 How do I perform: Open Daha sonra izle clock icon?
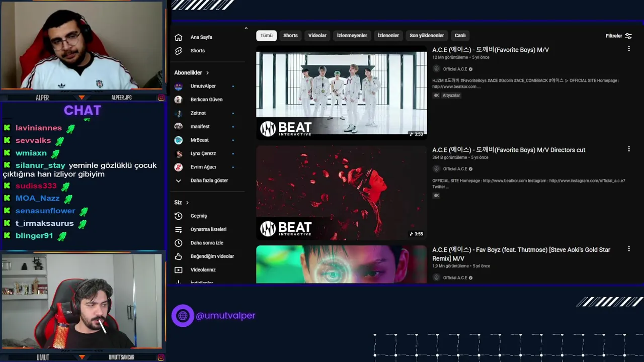point(178,243)
